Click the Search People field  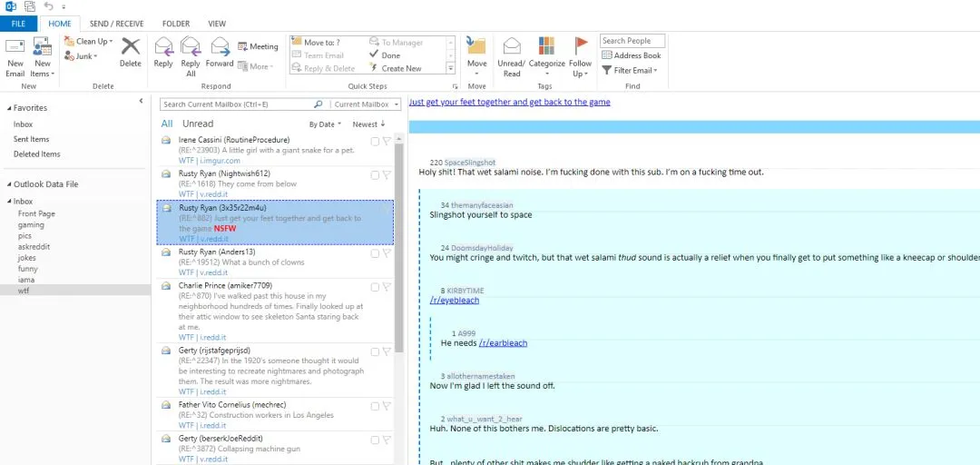click(x=632, y=41)
